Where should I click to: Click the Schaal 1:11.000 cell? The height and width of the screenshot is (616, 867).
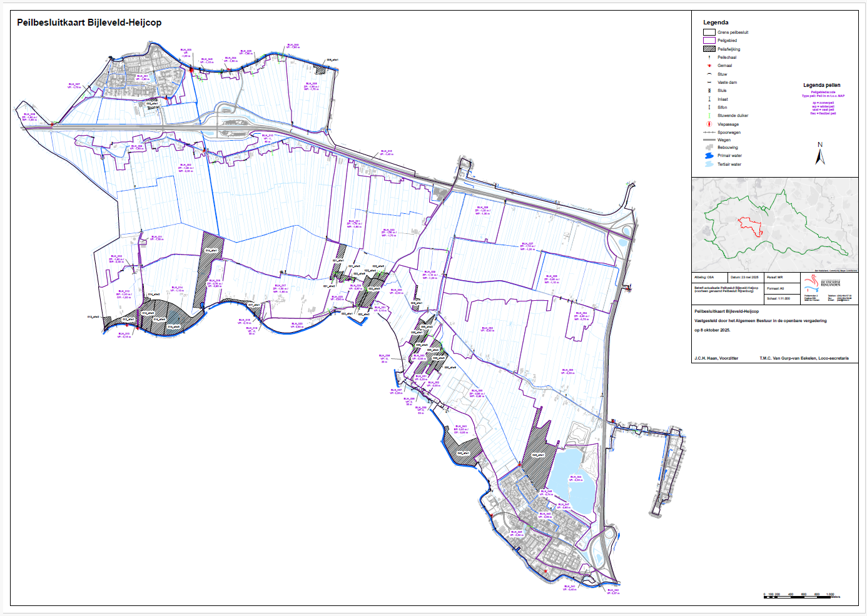778,298
